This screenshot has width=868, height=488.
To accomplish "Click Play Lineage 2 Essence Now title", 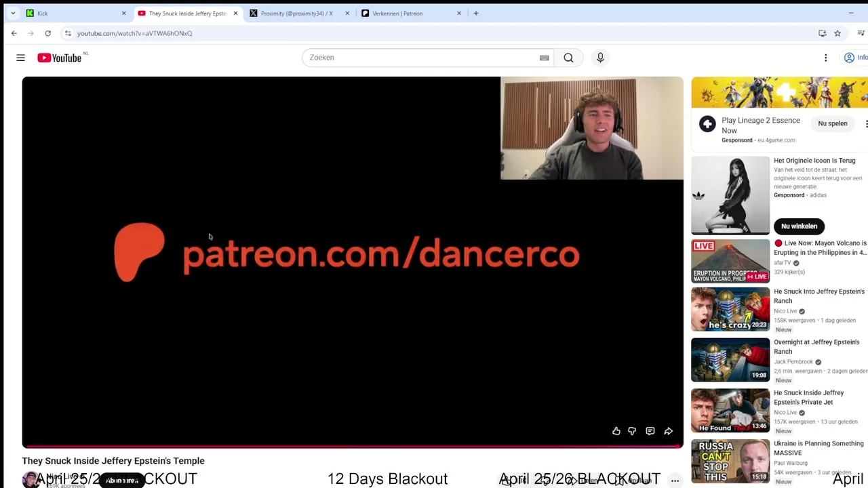I will coord(761,125).
